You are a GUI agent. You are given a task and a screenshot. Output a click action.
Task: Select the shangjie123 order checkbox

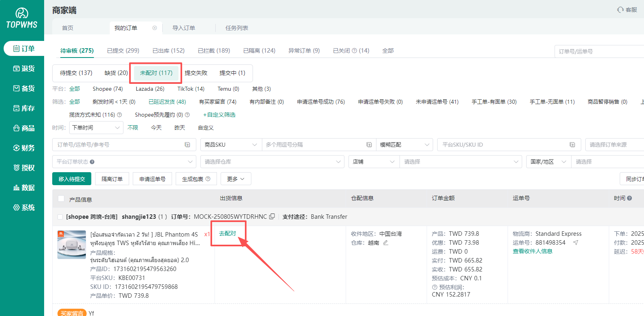60,217
